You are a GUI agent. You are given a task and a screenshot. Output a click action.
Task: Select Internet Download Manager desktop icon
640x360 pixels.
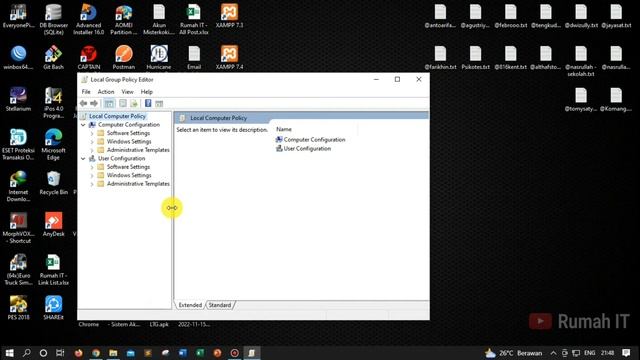click(x=18, y=187)
